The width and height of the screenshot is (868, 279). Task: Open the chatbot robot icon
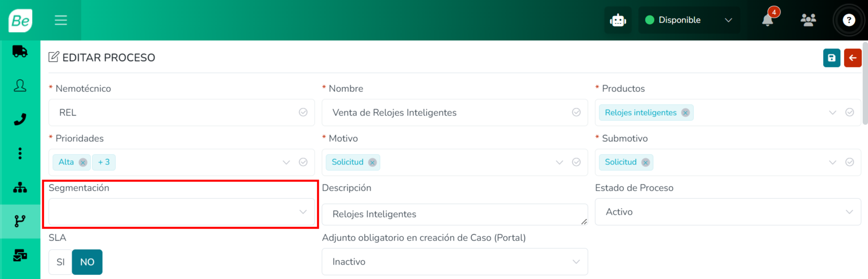point(618,20)
